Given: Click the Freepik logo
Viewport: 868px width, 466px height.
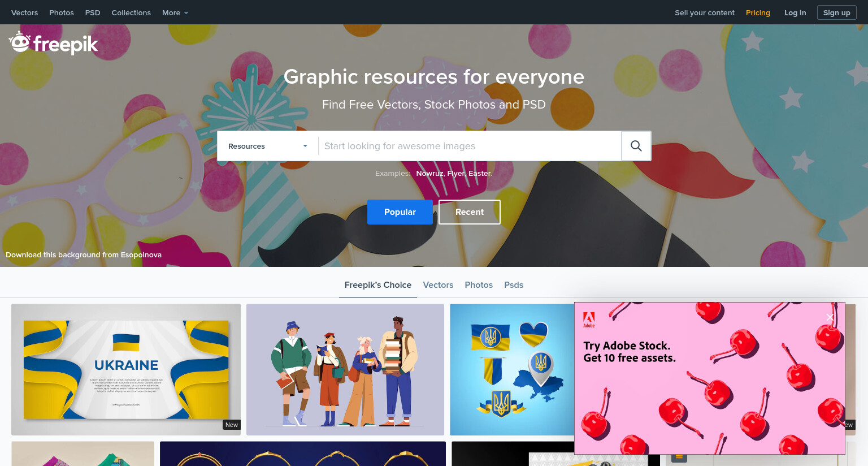Looking at the screenshot, I should coord(54,43).
